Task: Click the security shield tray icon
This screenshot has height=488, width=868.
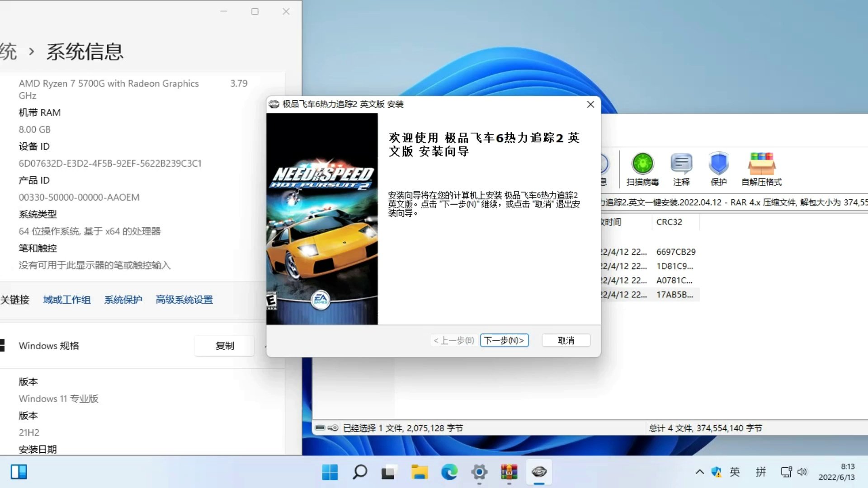Action: (x=716, y=472)
